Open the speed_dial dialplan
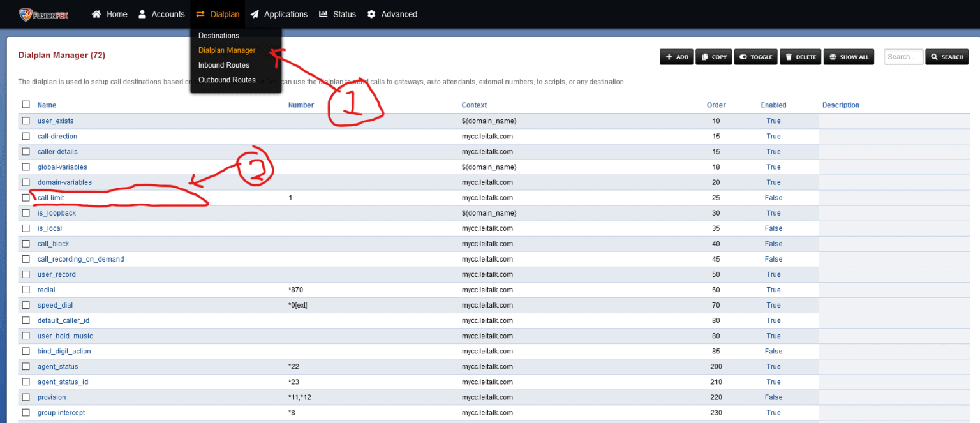The width and height of the screenshot is (980, 423). [x=56, y=305]
